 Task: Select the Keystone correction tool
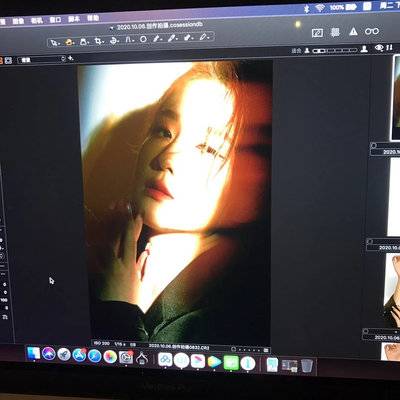point(129,40)
